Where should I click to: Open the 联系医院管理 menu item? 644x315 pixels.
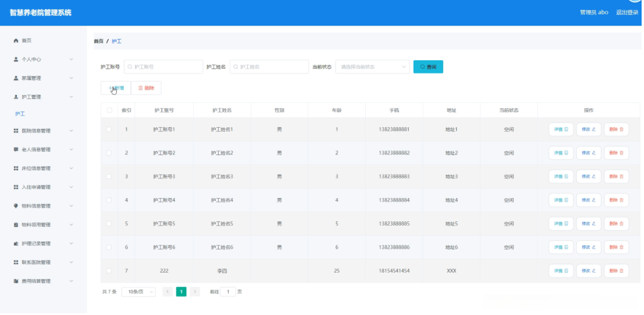43,262
